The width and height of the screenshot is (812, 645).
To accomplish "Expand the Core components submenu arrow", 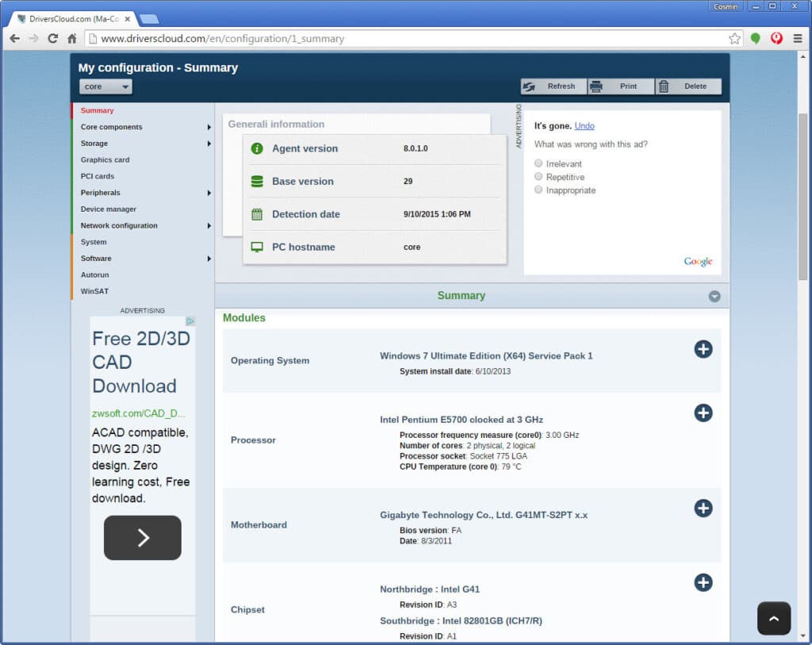I will [x=209, y=127].
